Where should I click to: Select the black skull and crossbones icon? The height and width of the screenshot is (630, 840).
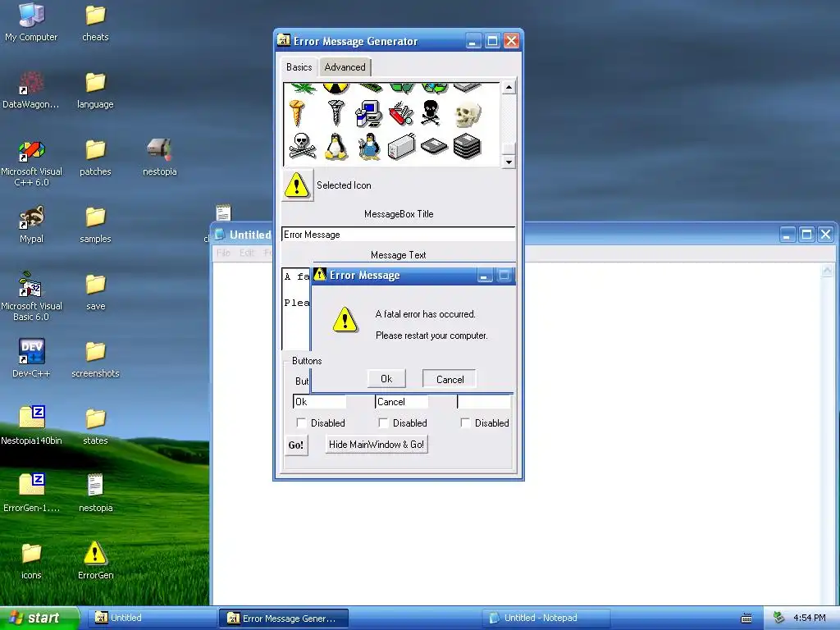point(431,113)
